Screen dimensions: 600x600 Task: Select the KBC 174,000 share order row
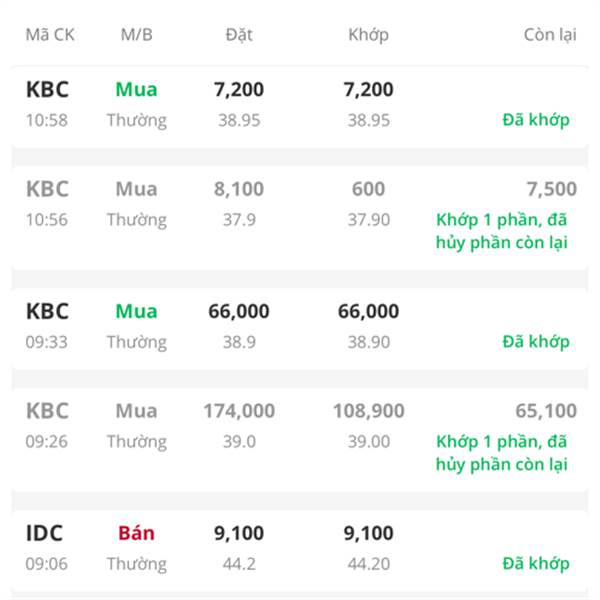(x=300, y=439)
